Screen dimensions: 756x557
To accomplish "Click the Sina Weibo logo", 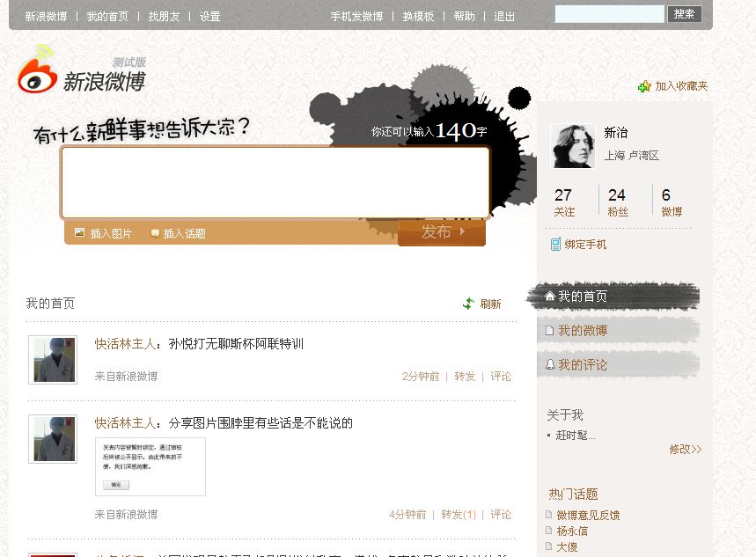I will [81, 75].
